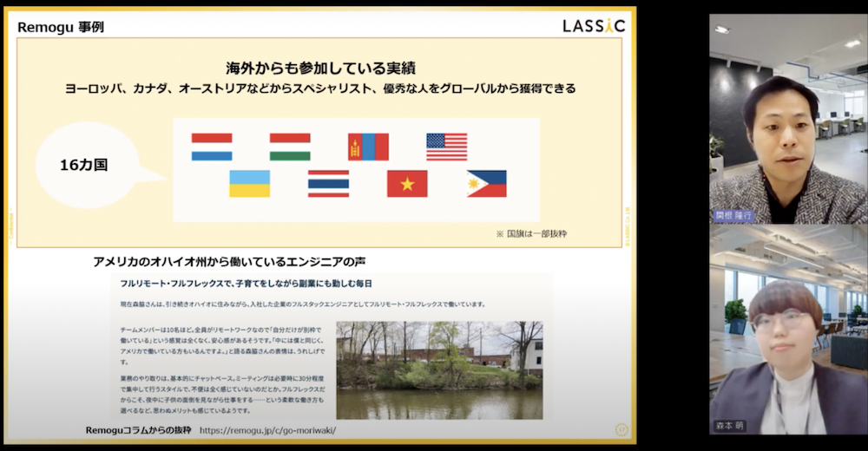The width and height of the screenshot is (868, 451).
Task: Click the Philippines flag
Action: pos(486,184)
